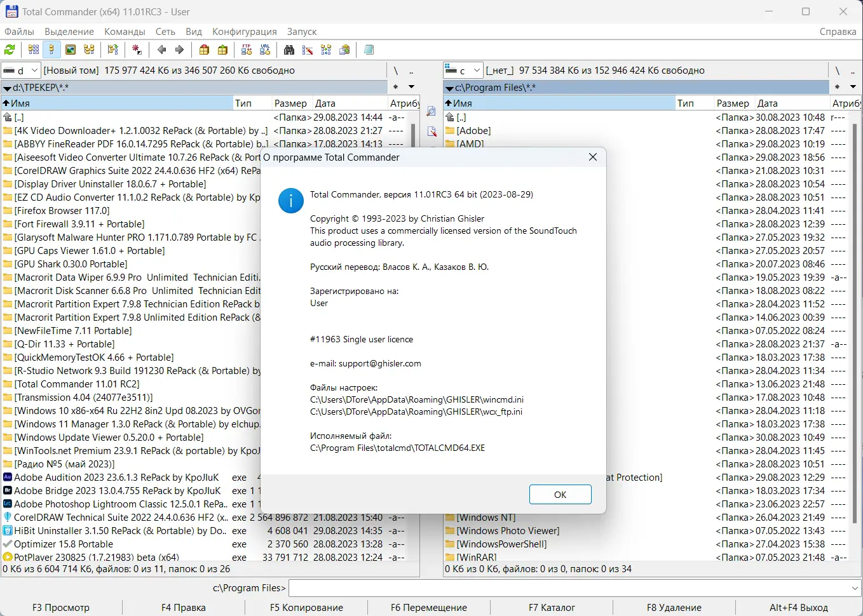Expand the left panel path history arrow
The width and height of the screenshot is (863, 616).
click(411, 87)
